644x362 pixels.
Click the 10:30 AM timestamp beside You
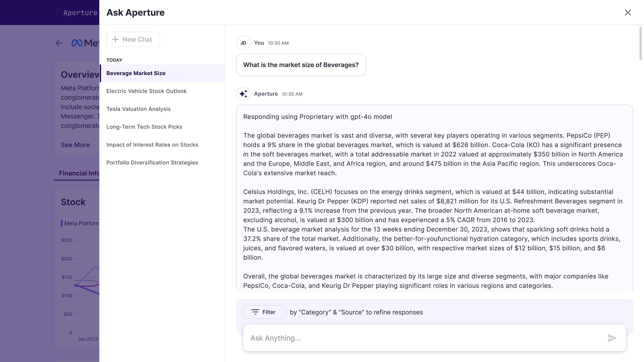278,43
